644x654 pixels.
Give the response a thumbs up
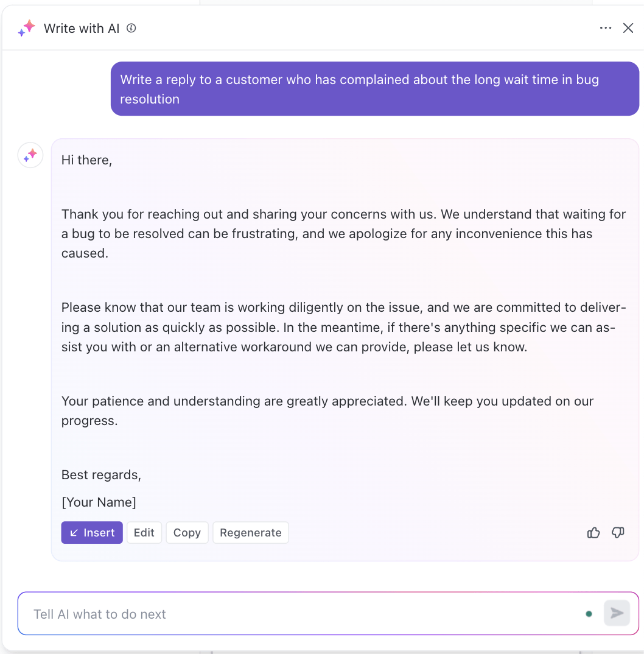pos(593,532)
